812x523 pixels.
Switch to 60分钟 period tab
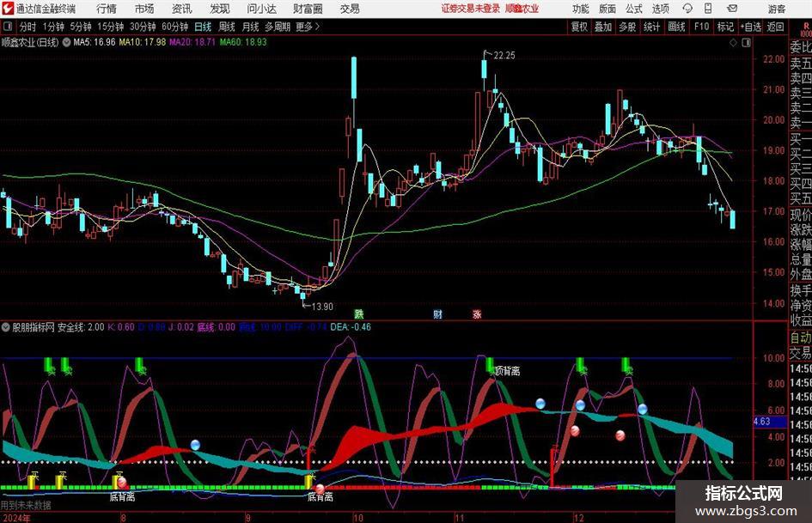tap(174, 27)
